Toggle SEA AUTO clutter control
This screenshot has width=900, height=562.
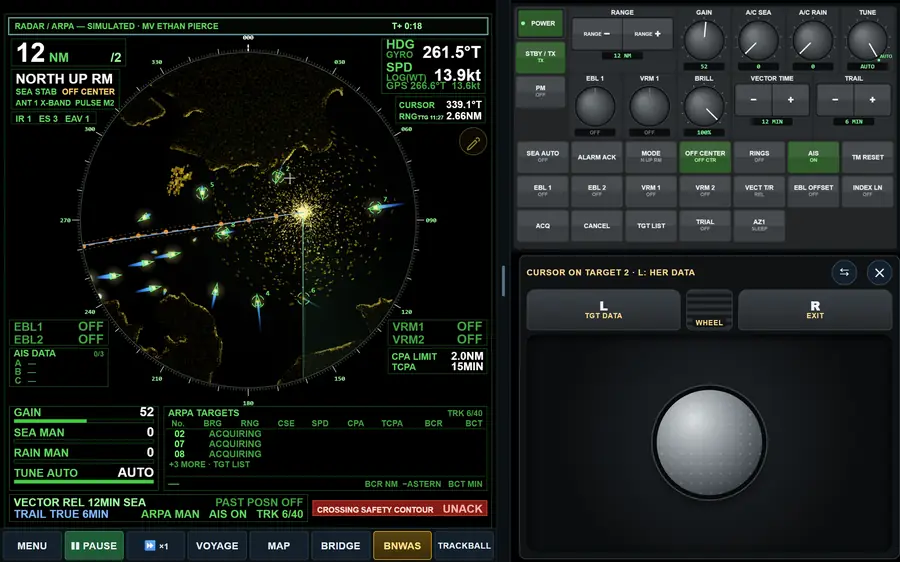542,157
